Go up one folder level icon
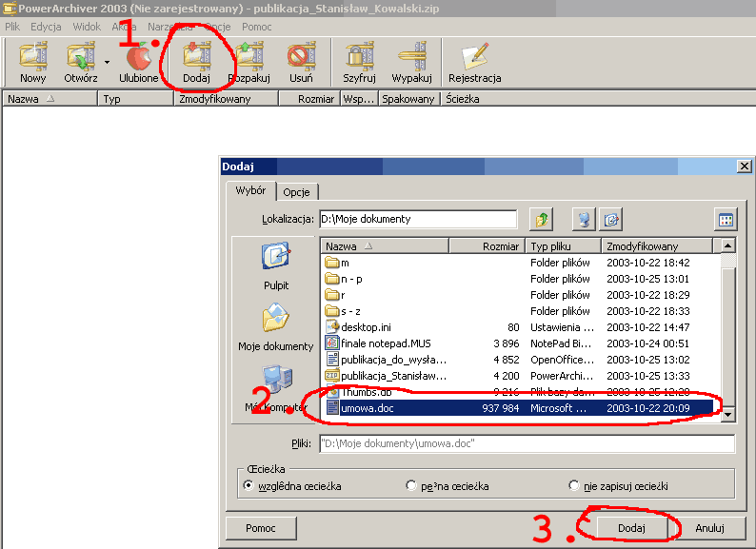756x549 pixels. coord(541,220)
